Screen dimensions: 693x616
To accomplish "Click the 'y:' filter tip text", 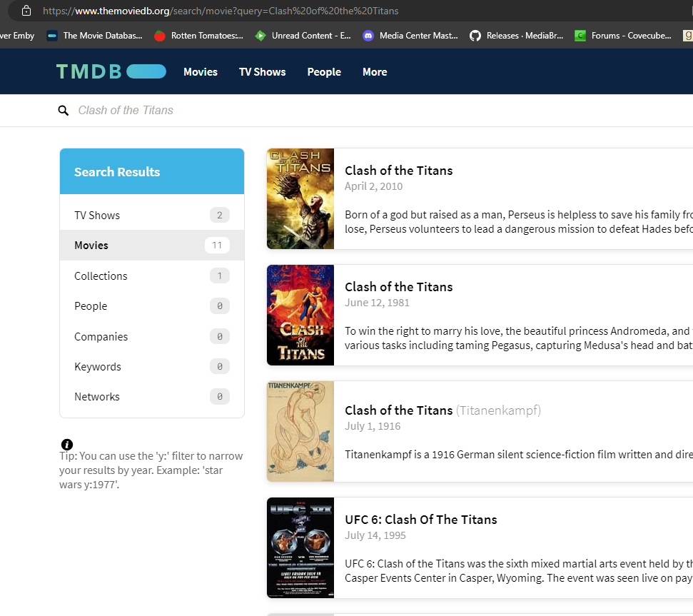I will click(151, 470).
